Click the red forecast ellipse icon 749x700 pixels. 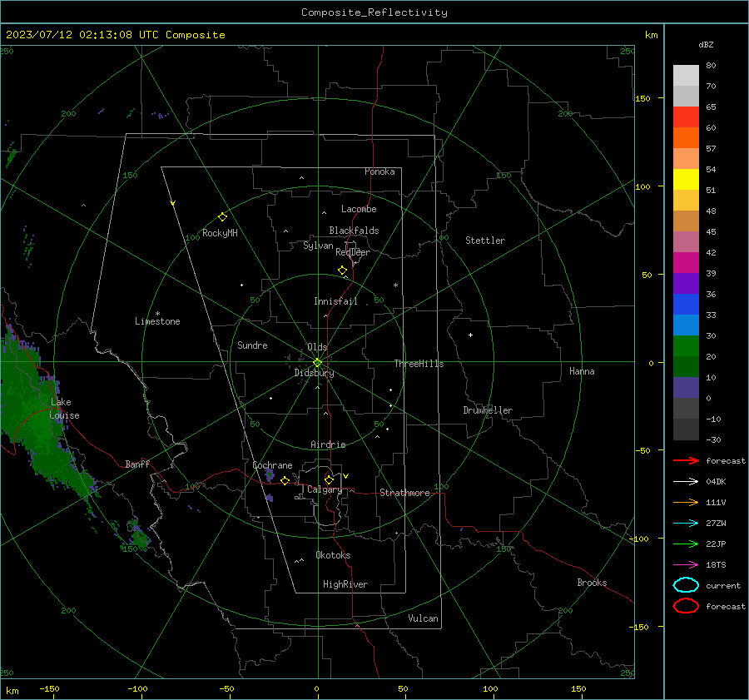[686, 606]
